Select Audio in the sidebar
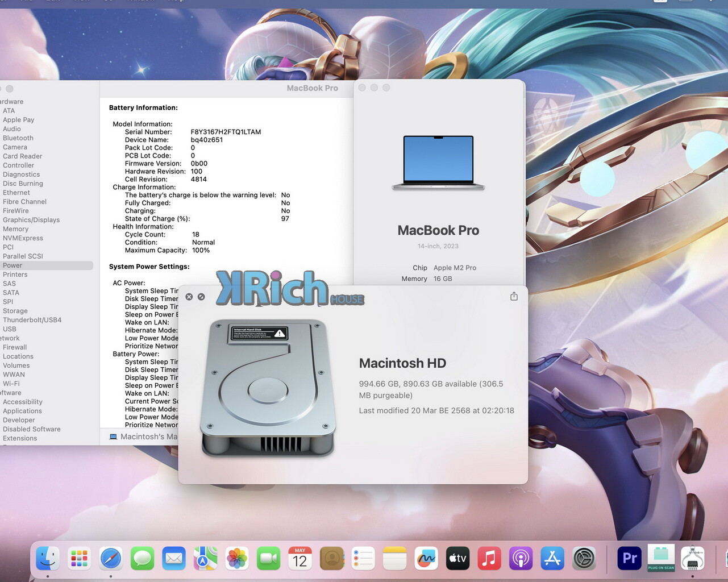Screen dimensions: 728x582 point(12,129)
